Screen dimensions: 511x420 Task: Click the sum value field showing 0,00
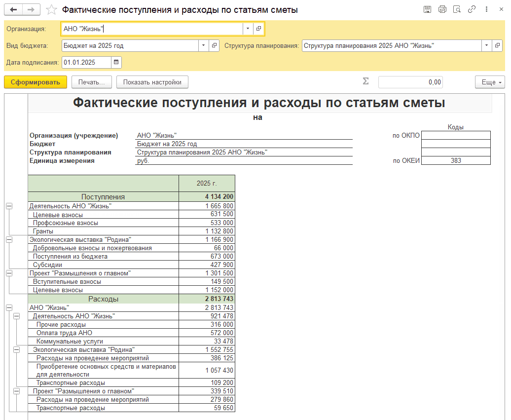[x=410, y=82]
